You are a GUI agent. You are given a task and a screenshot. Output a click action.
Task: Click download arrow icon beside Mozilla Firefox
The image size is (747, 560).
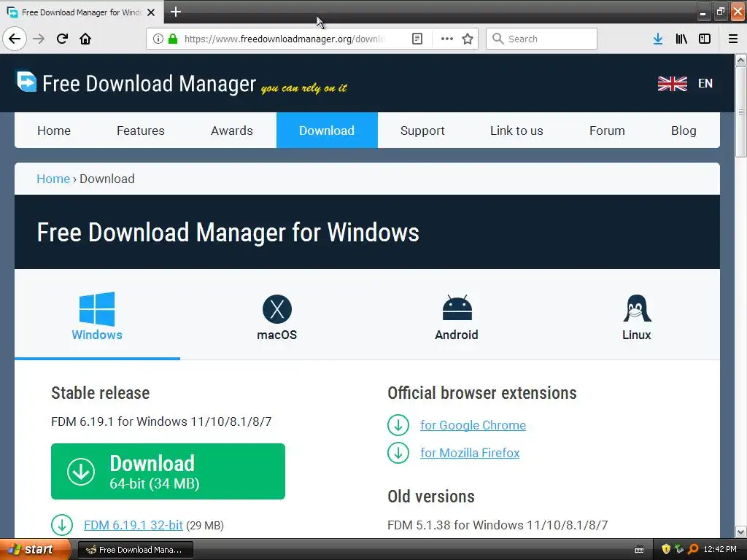tap(398, 453)
